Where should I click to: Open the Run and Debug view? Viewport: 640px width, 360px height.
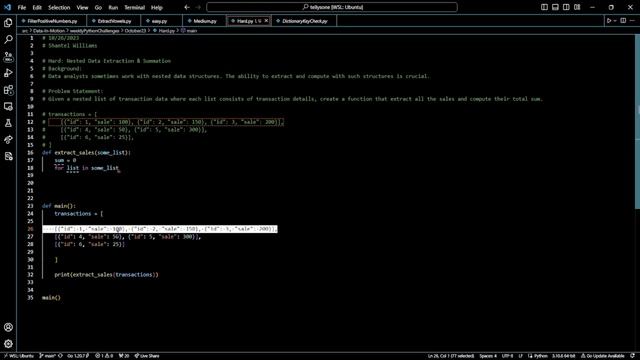click(x=8, y=73)
